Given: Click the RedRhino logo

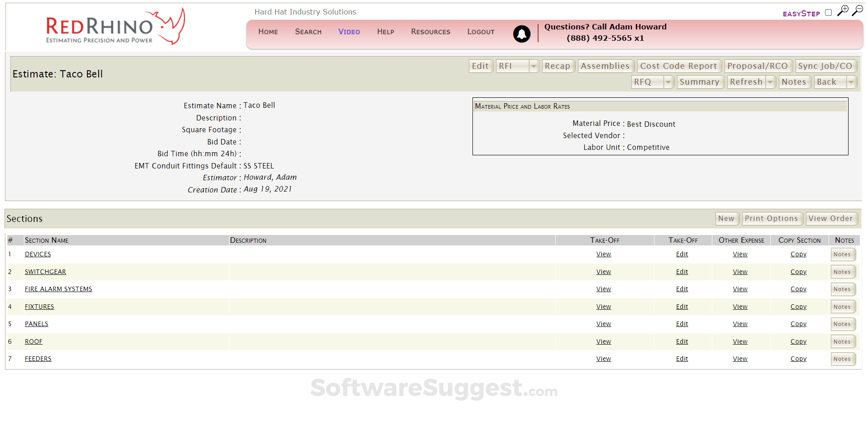Looking at the screenshot, I should (x=115, y=27).
